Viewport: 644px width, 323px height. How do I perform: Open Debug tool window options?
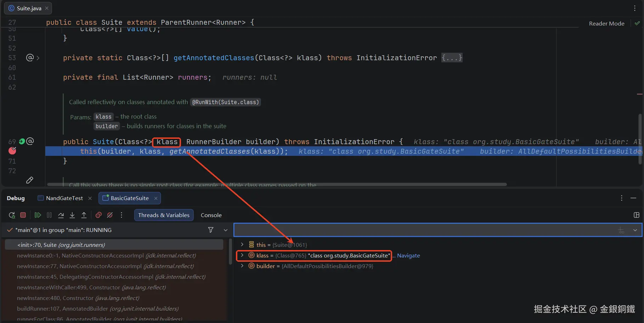pyautogui.click(x=622, y=198)
